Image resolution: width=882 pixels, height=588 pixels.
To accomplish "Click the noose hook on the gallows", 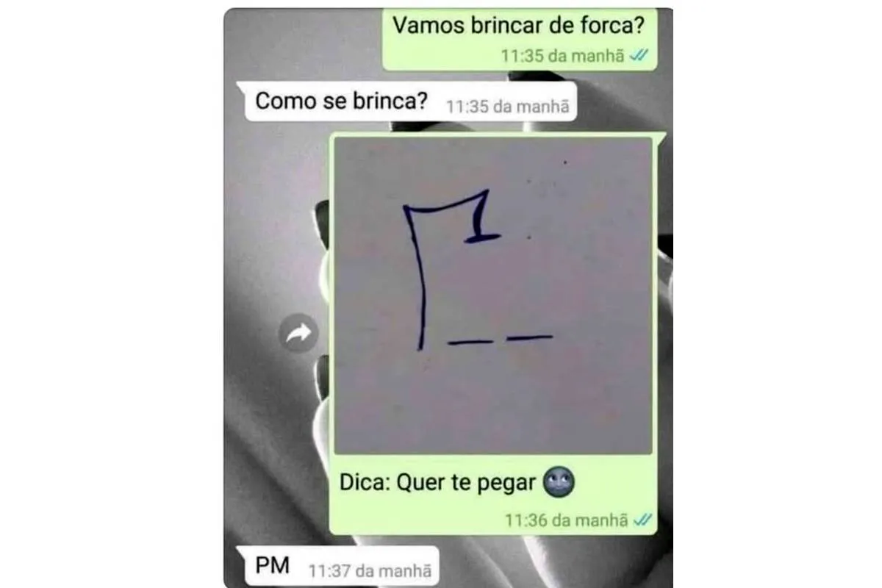I will (481, 219).
